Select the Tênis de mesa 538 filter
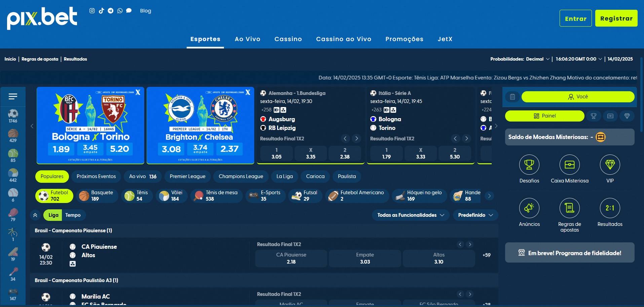The image size is (644, 307). pos(216,196)
